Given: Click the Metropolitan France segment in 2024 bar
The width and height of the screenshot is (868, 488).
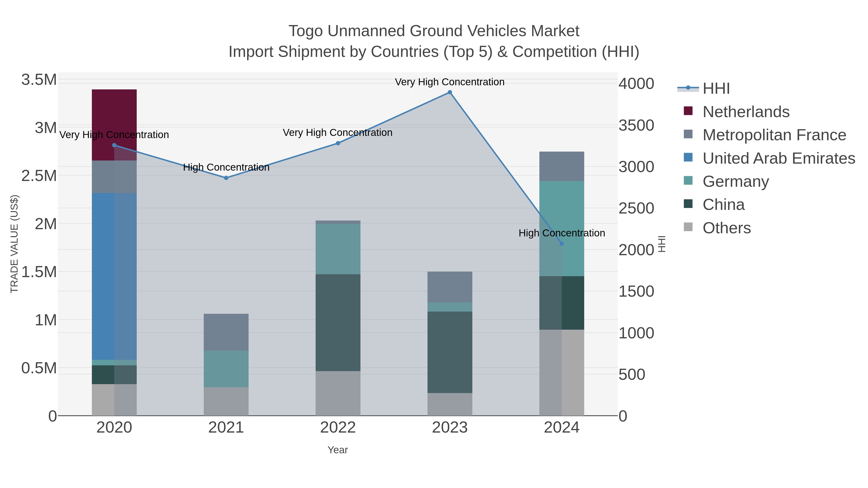Looking at the screenshot, I should [x=562, y=166].
